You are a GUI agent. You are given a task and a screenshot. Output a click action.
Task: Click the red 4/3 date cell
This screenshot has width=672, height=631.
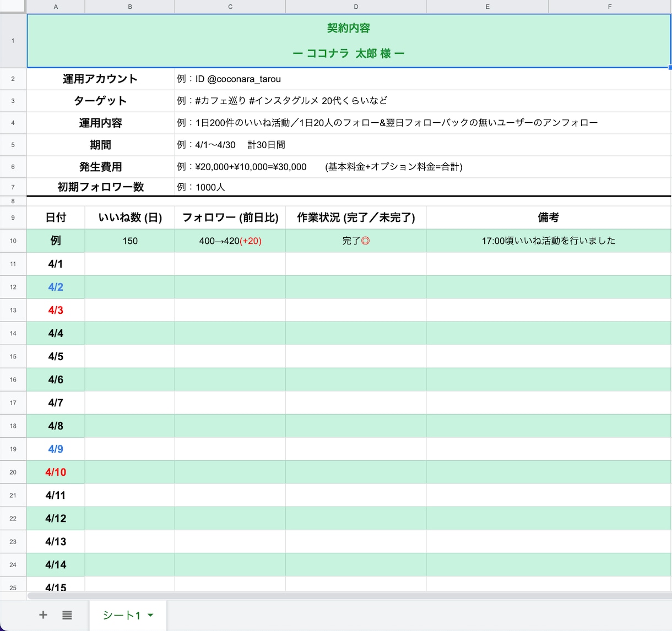click(x=56, y=310)
